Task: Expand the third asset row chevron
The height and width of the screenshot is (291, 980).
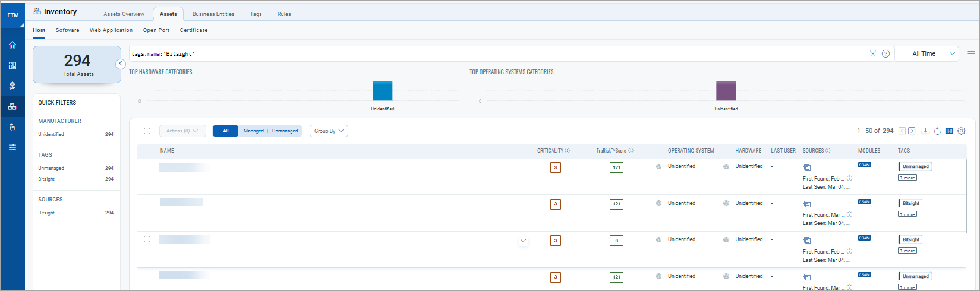Action: point(523,241)
